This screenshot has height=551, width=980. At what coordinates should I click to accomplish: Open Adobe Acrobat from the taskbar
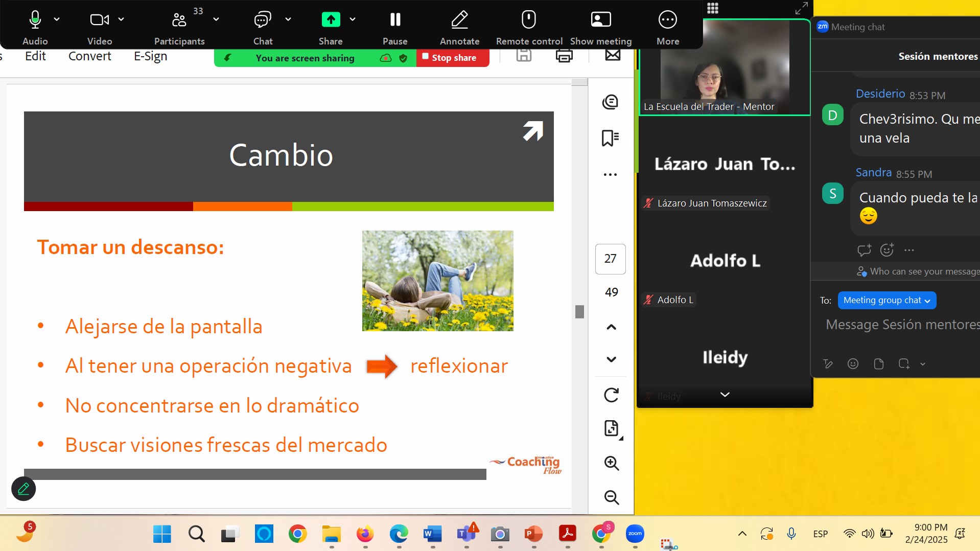(567, 534)
